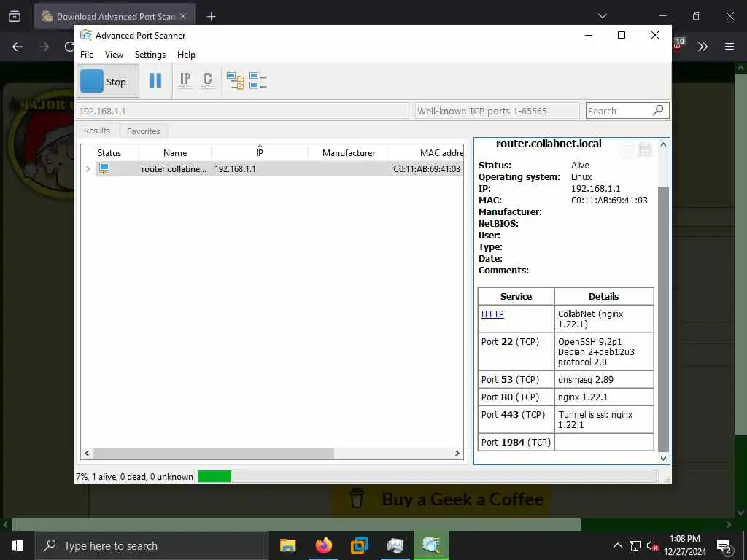This screenshot has width=747, height=560.
Task: Click the details panel vertical scrollbar thumb
Action: [663, 319]
